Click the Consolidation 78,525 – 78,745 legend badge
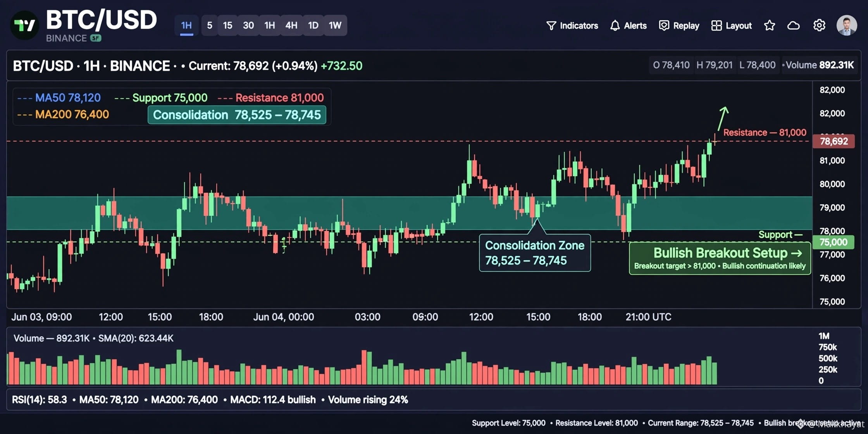The height and width of the screenshot is (434, 868). [237, 115]
